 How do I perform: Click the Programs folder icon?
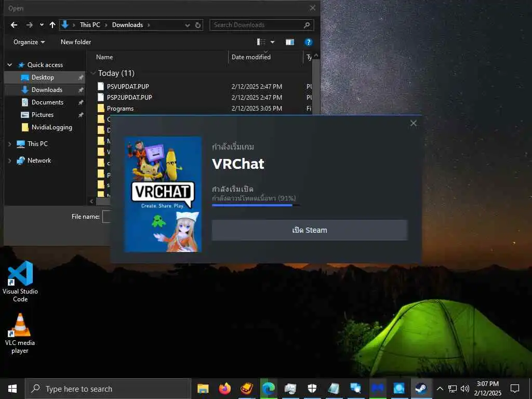tap(101, 108)
